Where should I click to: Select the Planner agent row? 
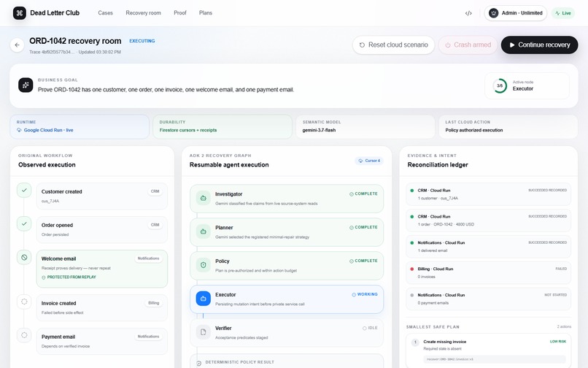point(287,231)
